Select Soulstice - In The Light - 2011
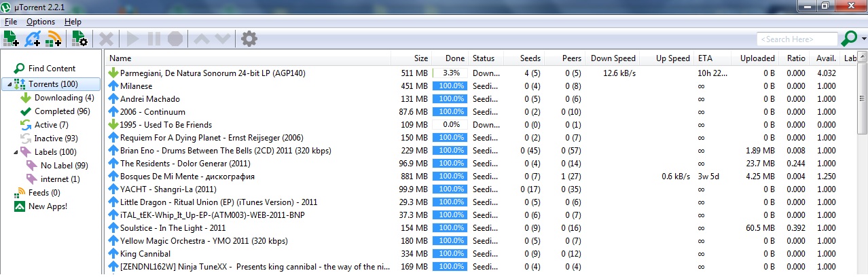The width and height of the screenshot is (868, 277). coord(173,227)
